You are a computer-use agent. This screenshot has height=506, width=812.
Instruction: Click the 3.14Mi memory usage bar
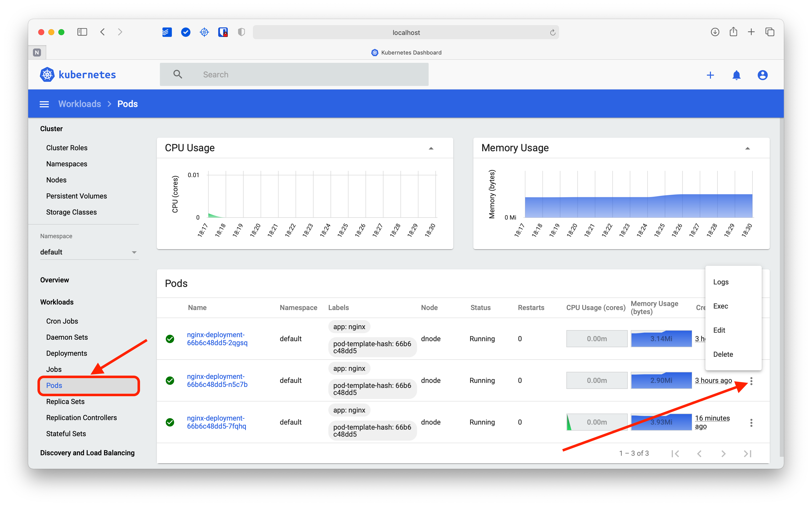661,339
